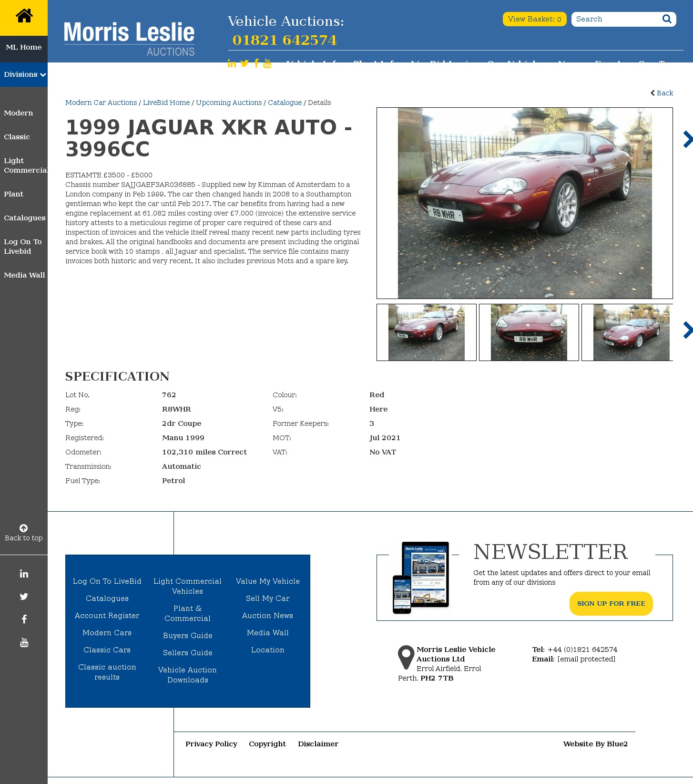Viewport: 693px width, 784px height.
Task: Click the phone number 01821 642574
Action: tap(285, 40)
